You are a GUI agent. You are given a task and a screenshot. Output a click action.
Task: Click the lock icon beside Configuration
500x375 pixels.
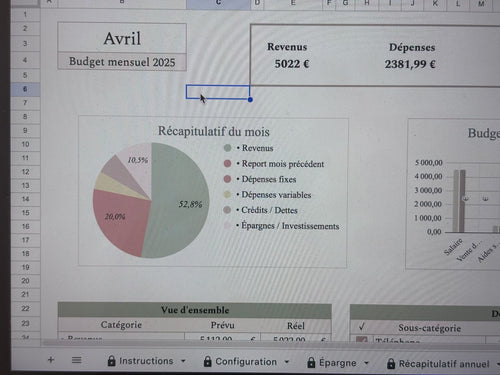207,362
